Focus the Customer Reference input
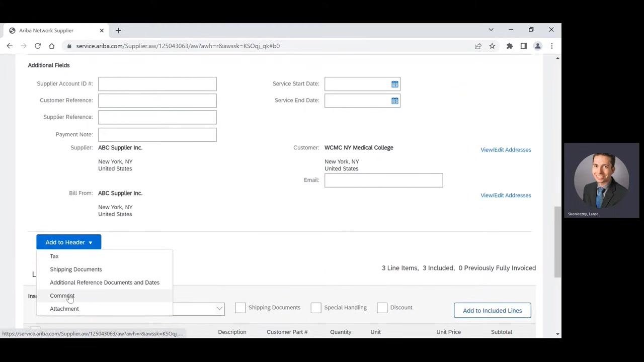This screenshot has width=644, height=362. point(157,101)
